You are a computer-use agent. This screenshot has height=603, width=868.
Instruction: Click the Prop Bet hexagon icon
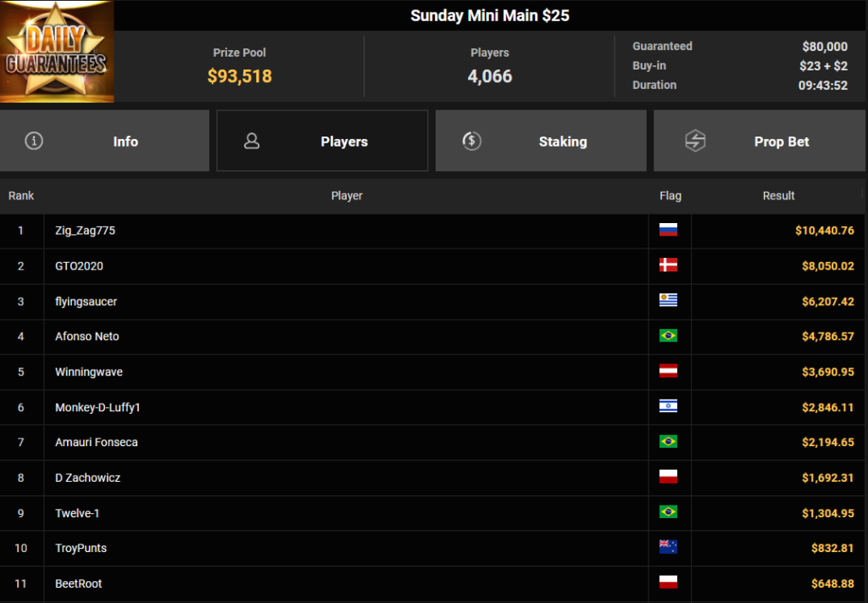click(695, 141)
